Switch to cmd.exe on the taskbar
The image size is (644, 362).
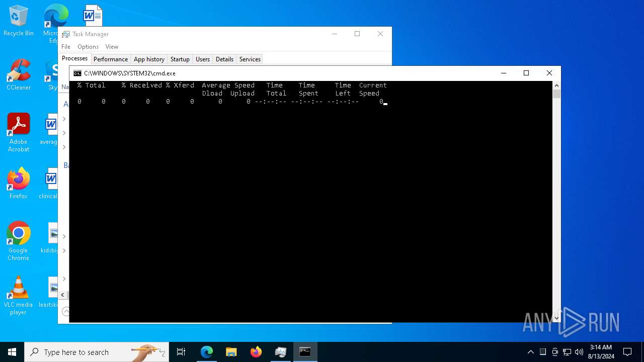click(x=305, y=352)
